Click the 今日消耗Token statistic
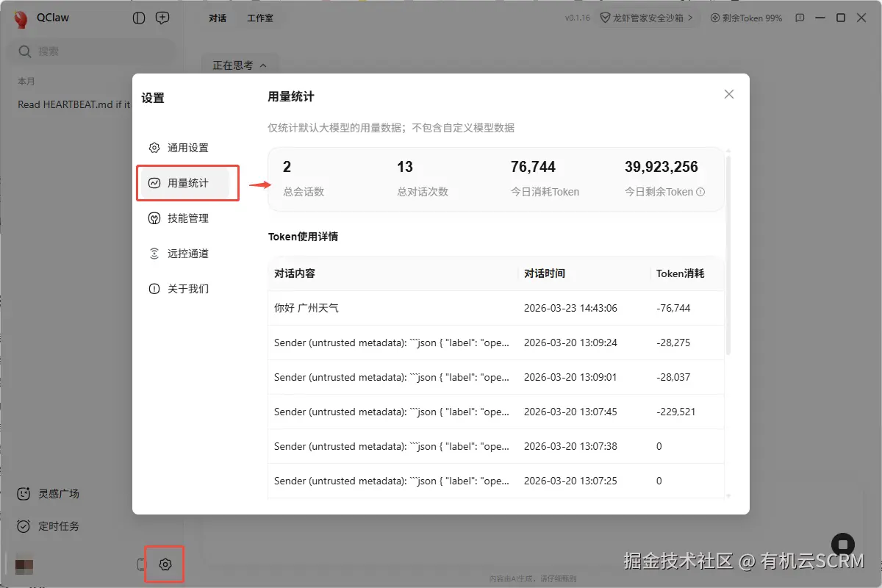 (545, 179)
